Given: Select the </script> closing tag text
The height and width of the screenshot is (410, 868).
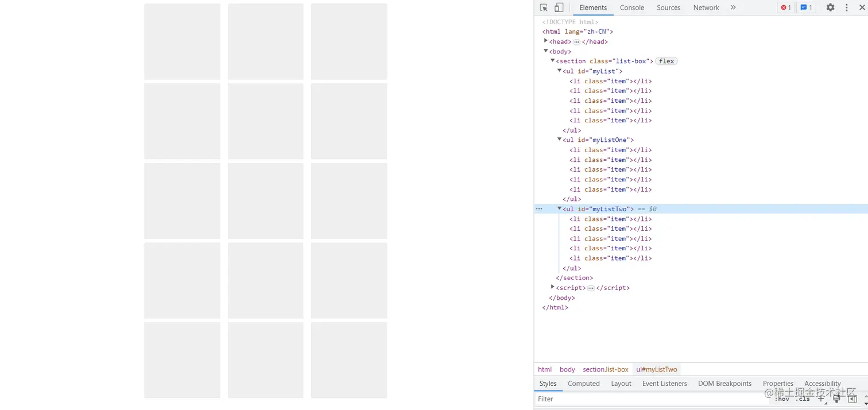Looking at the screenshot, I should point(613,288).
